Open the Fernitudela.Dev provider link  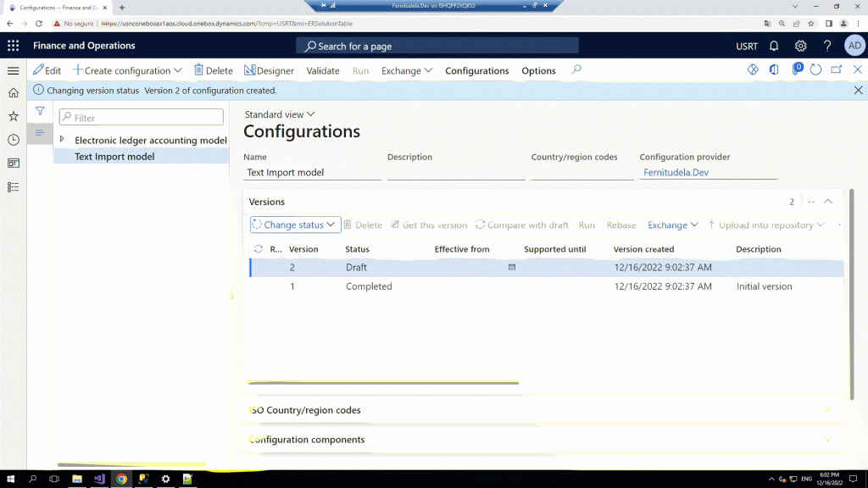pos(676,172)
